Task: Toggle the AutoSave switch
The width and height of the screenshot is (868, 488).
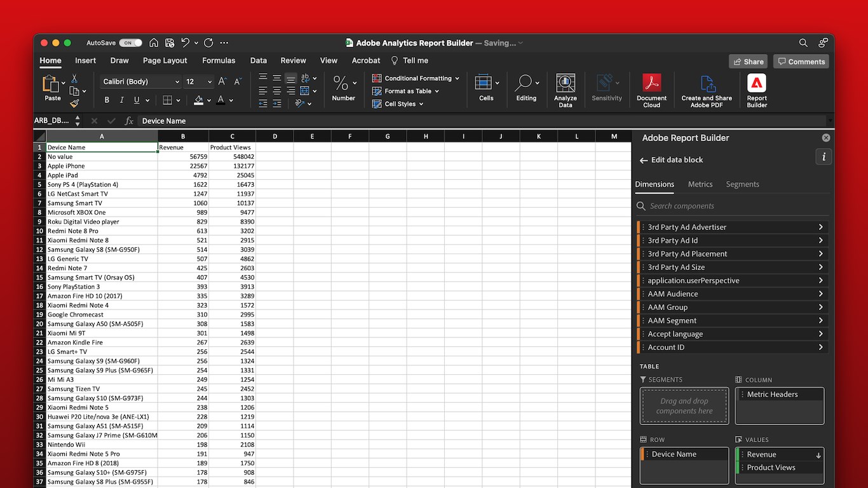Action: pos(130,43)
